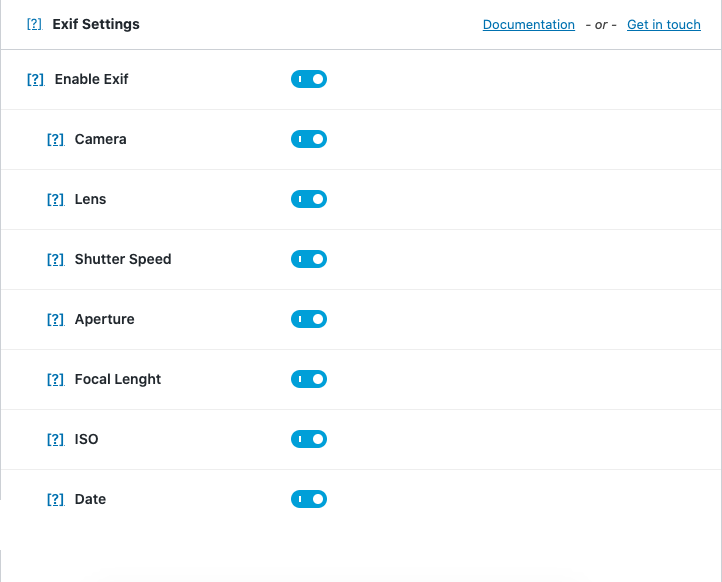This screenshot has height=582, width=722.
Task: Open the [?] help next to Enable Exif
Action: [x=35, y=79]
